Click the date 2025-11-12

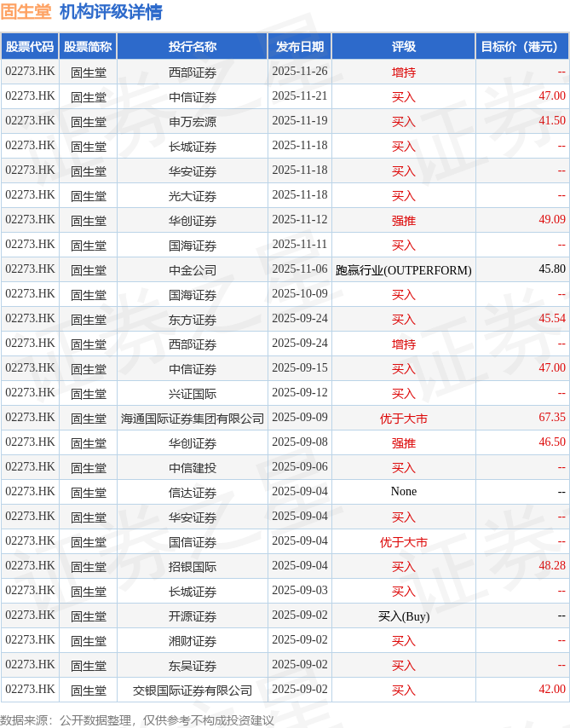tap(299, 220)
